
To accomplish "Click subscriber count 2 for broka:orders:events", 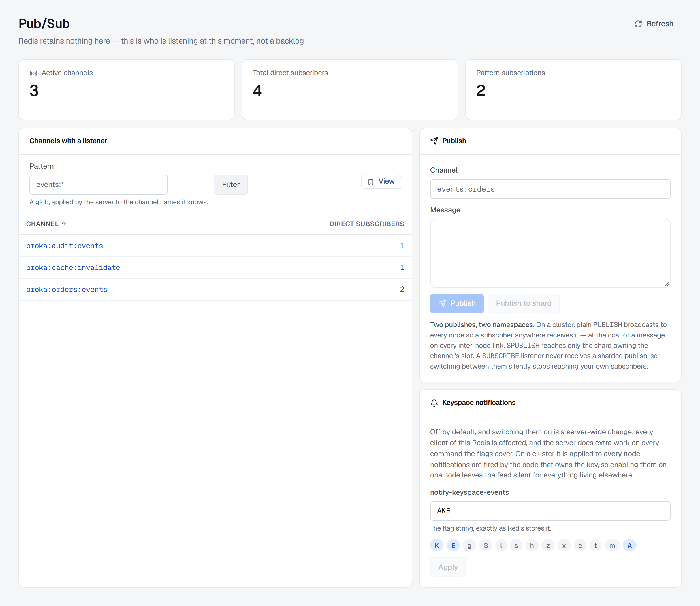I will pos(402,290).
